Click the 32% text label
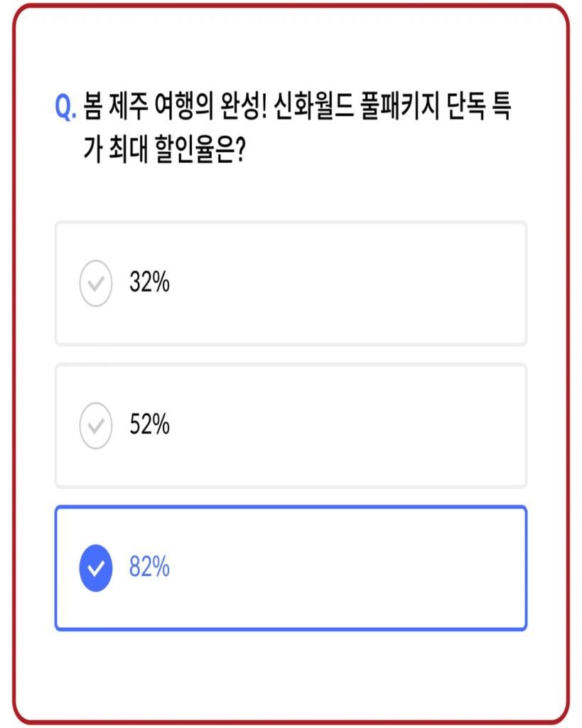The width and height of the screenshot is (582, 728). point(151,283)
